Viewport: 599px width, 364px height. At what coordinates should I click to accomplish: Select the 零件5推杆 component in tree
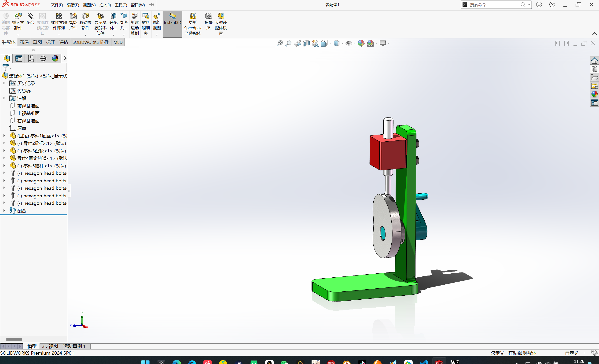41,165
